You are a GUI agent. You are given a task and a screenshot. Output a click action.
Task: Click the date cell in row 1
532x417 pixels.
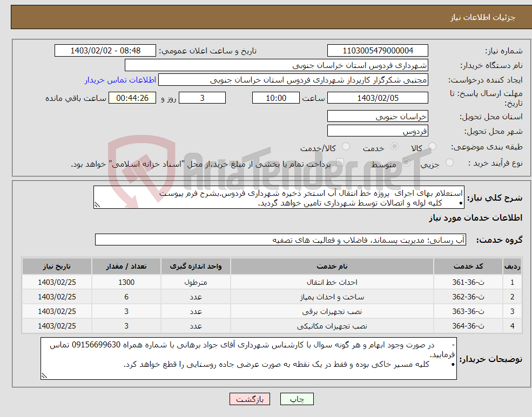(57, 282)
